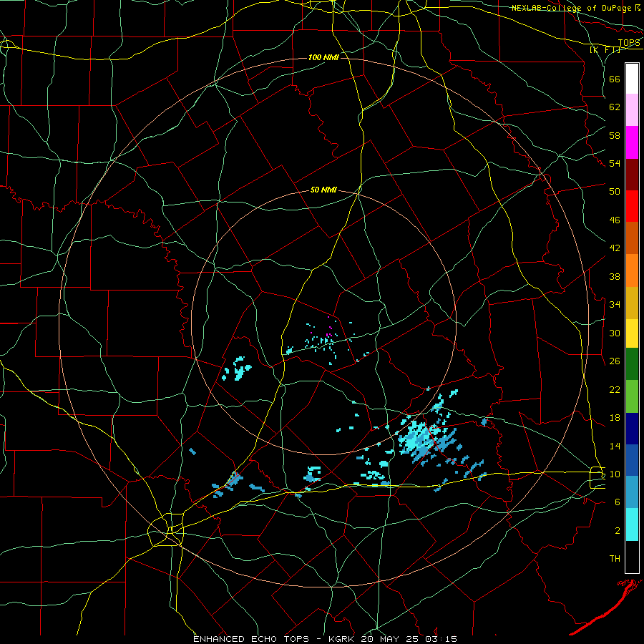Click the '10' legend value
Viewport: 644px width, 644px height.
pyautogui.click(x=615, y=474)
